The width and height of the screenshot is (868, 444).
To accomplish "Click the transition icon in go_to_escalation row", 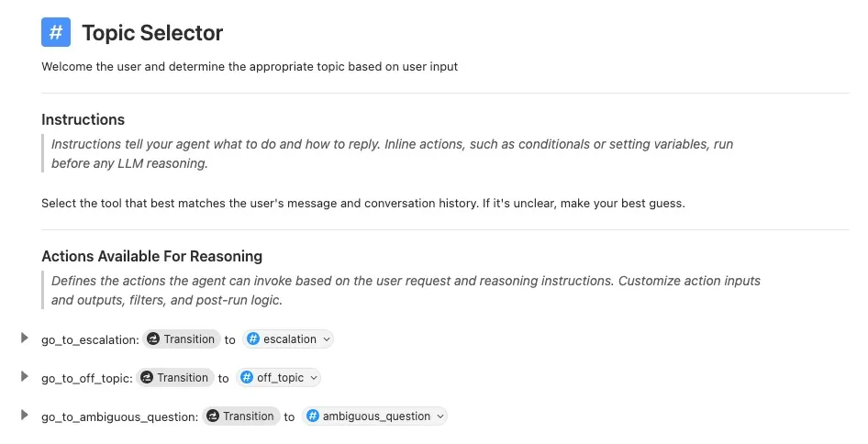I will point(154,339).
